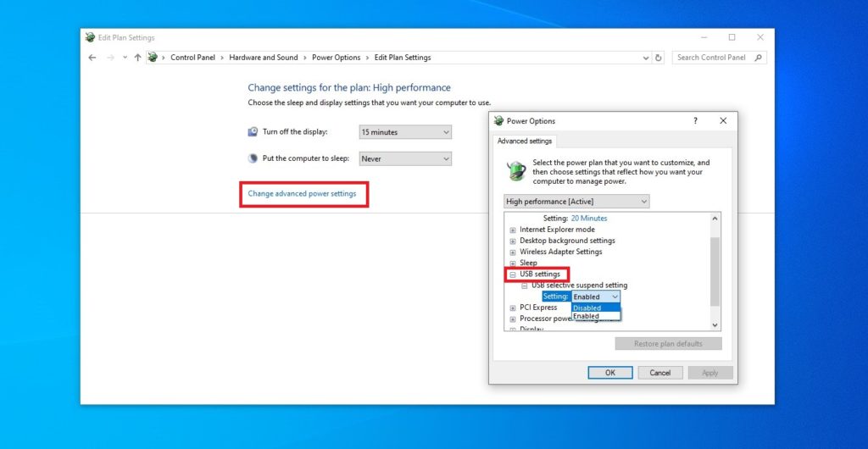The image size is (868, 449).
Task: Open Hardware and Sound breadcrumb
Action: pos(264,58)
